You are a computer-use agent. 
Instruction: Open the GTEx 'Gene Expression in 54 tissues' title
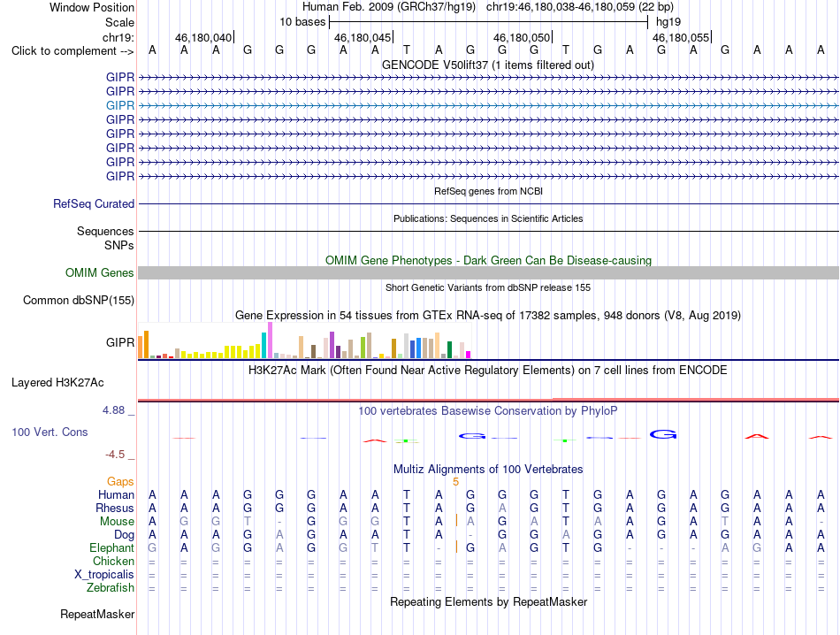tap(488, 315)
